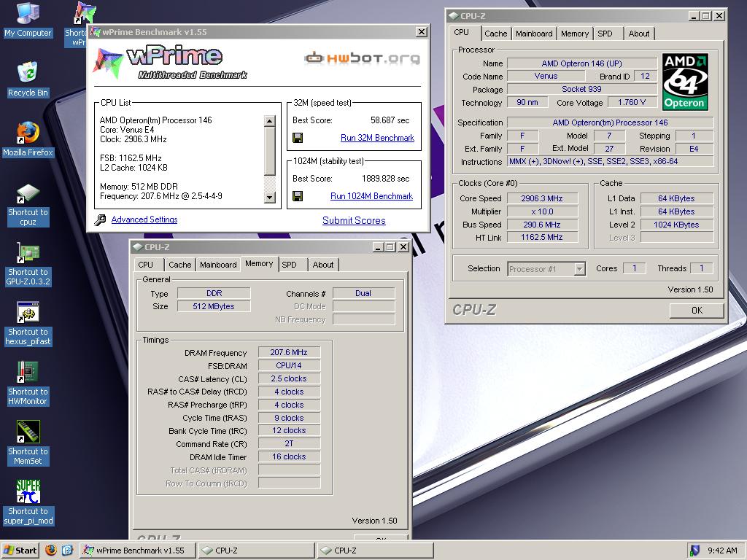Screen dimensions: 747x560
Task: Click the taskbar clock showing 9:42 AM
Action: (722, 551)
